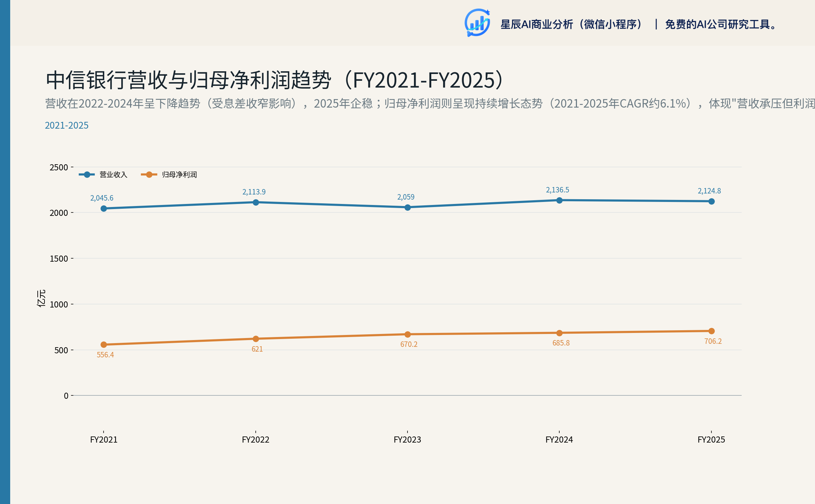Select the FY2024 net profit point 685.8

tap(559, 333)
